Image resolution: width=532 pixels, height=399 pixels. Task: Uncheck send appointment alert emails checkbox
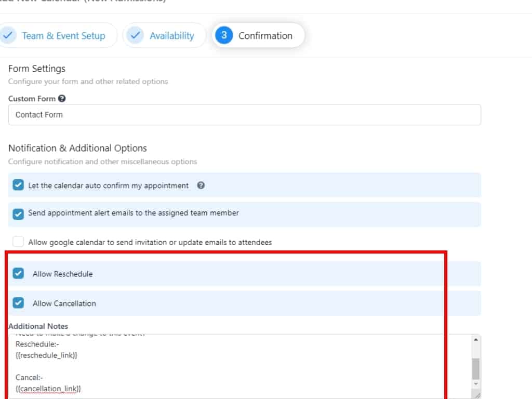click(19, 214)
